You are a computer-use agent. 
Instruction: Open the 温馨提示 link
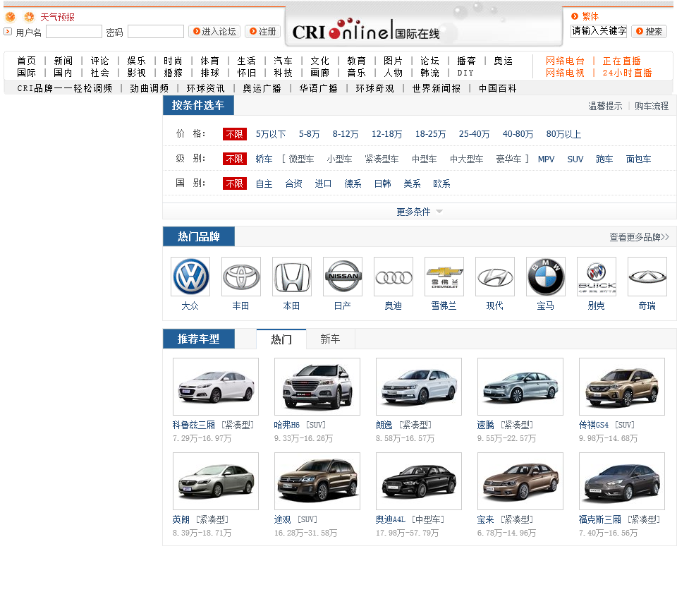tap(605, 106)
